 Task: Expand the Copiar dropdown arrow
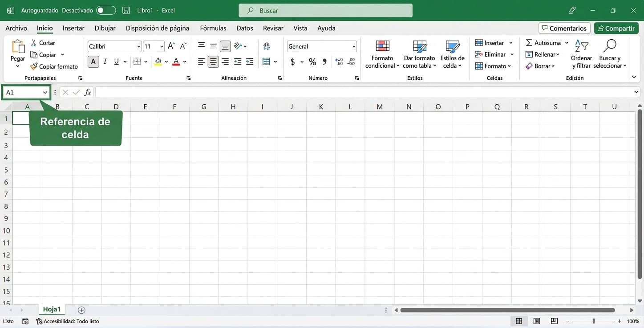pos(62,55)
